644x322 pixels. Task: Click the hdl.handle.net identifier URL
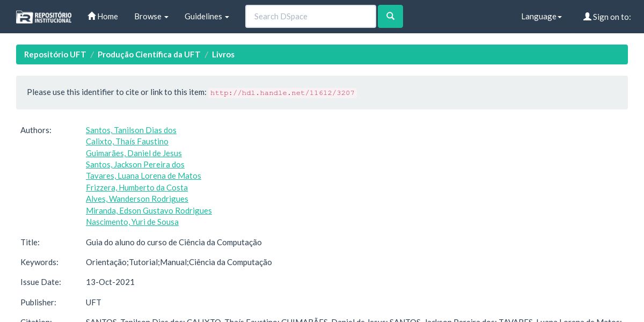(x=282, y=93)
